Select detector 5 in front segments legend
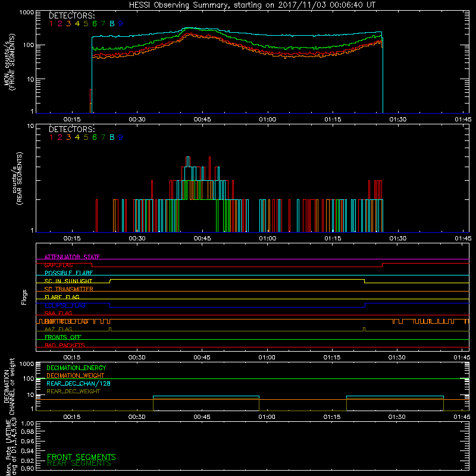The width and height of the screenshot is (476, 476). (86, 24)
